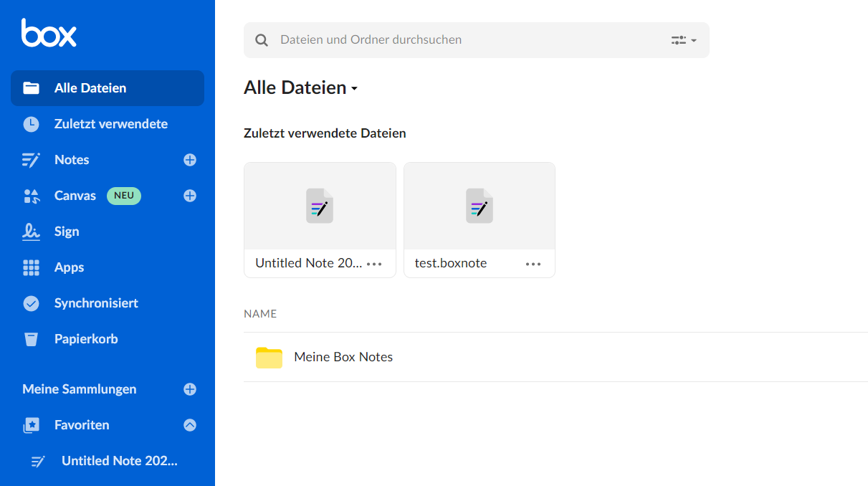Open more options for Untitled Note card
868x486 pixels.
(374, 264)
